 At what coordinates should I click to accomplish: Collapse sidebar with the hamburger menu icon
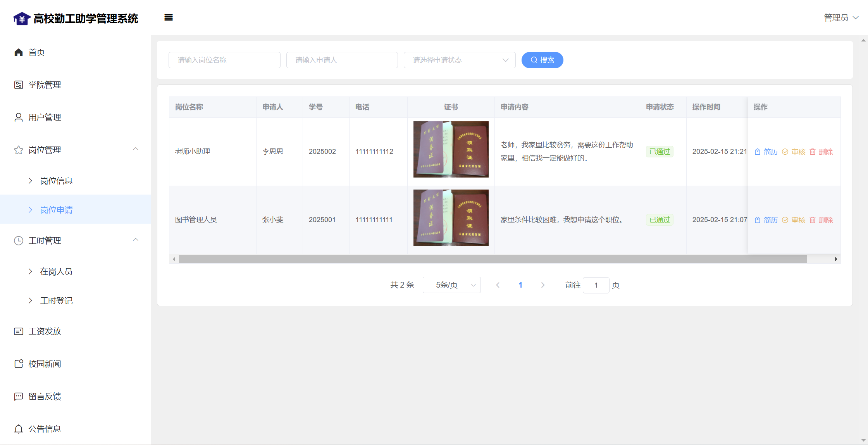pos(168,17)
